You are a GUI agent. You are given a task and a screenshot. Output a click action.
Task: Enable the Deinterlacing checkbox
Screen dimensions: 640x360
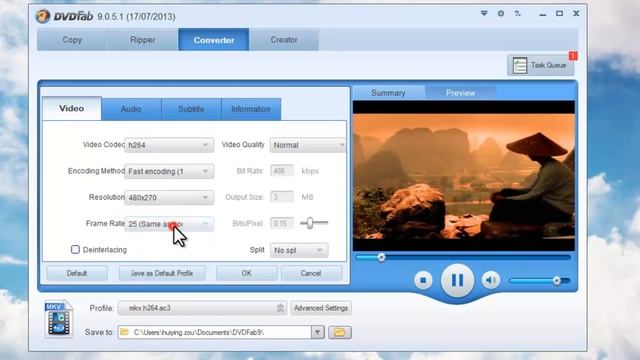(x=75, y=249)
